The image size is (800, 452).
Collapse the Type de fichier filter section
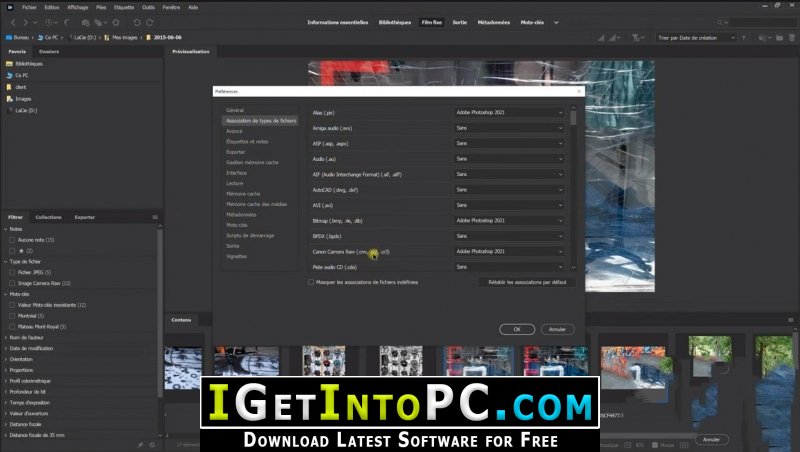pos(6,262)
